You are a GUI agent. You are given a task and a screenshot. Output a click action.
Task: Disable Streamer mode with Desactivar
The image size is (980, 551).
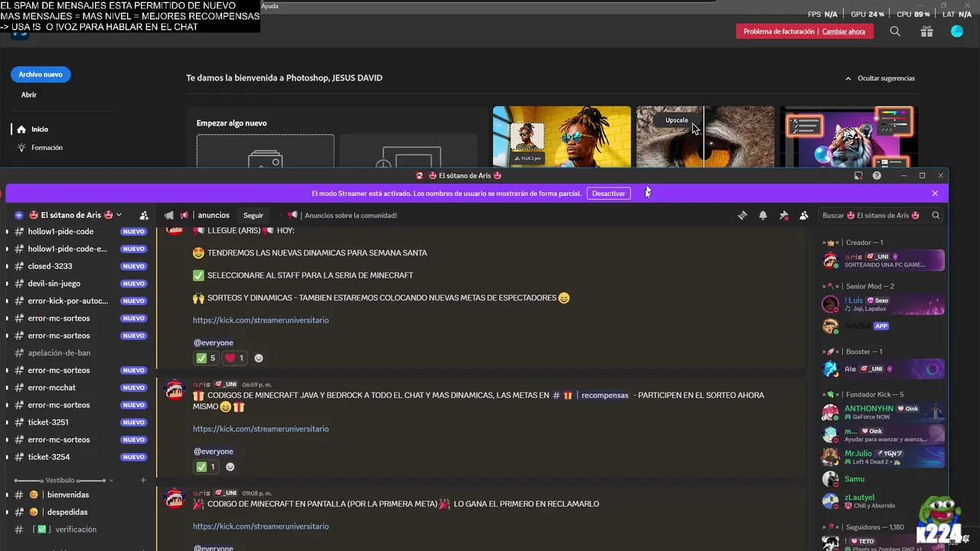click(x=609, y=194)
